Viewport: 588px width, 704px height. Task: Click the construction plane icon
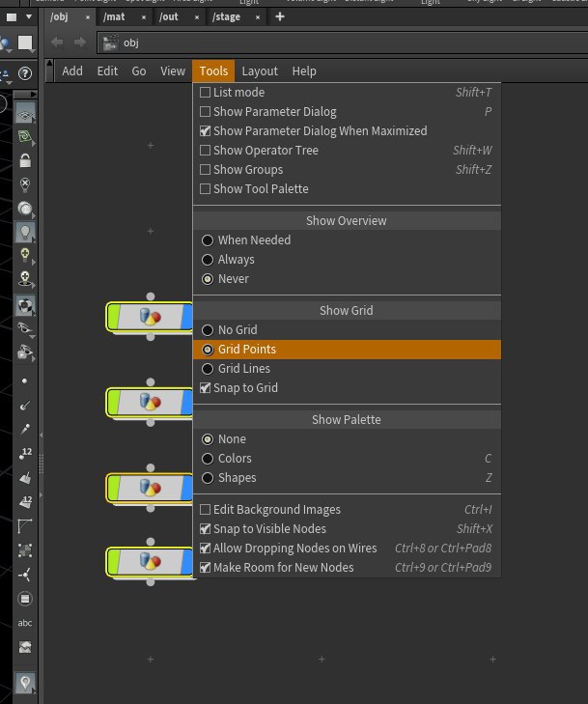click(25, 136)
